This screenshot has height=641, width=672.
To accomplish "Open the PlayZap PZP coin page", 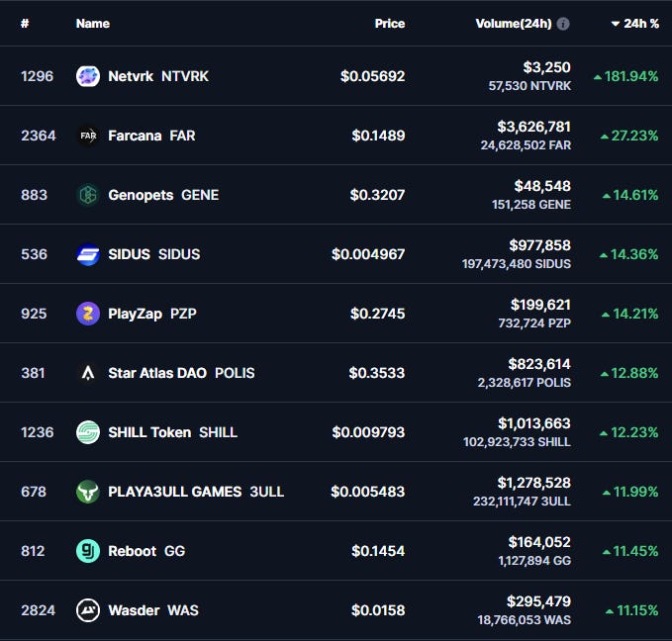I will coord(152,314).
